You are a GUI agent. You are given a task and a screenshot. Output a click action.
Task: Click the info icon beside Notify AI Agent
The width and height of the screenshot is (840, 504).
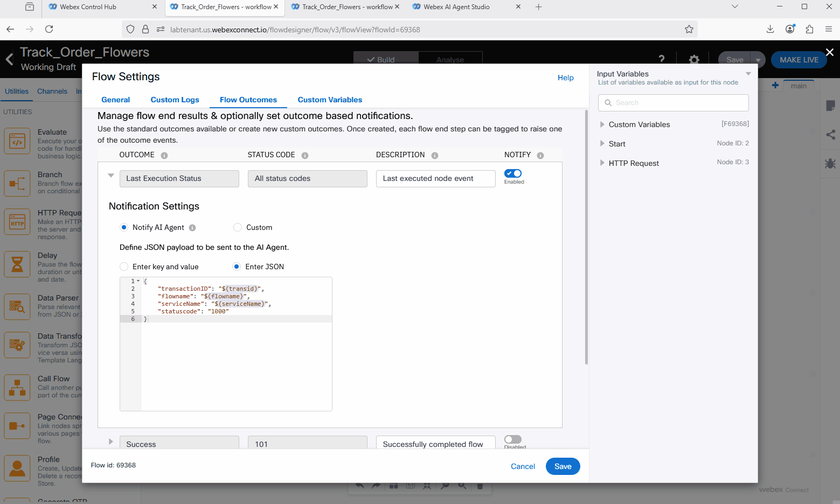click(x=192, y=228)
